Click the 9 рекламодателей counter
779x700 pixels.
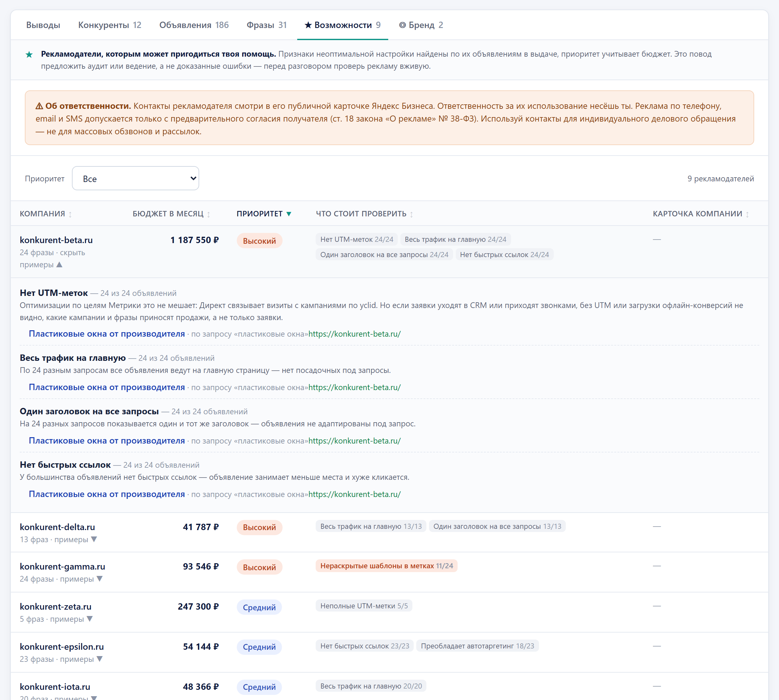720,178
